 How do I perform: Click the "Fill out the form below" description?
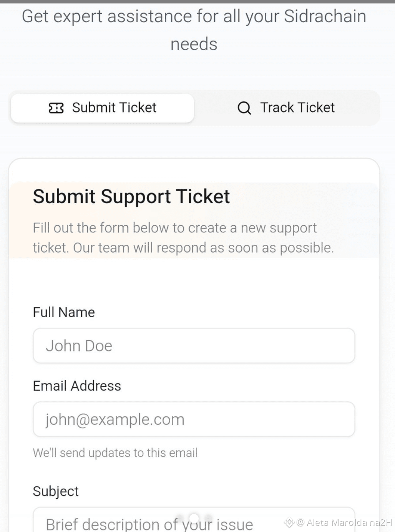click(x=183, y=238)
